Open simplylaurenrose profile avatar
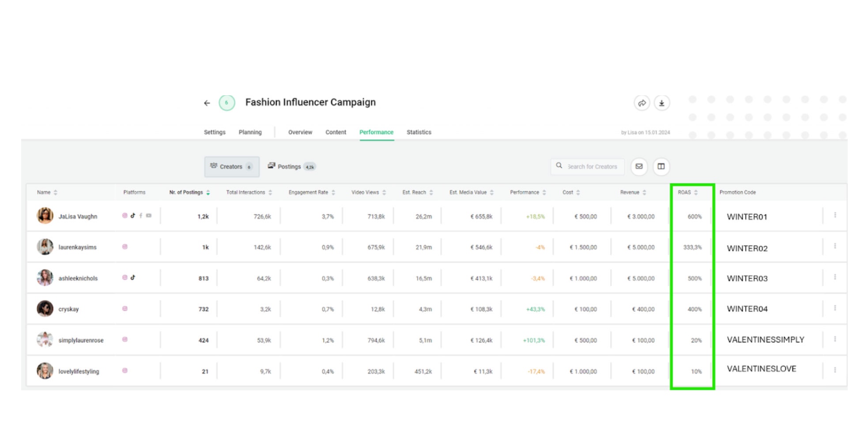 (x=45, y=340)
